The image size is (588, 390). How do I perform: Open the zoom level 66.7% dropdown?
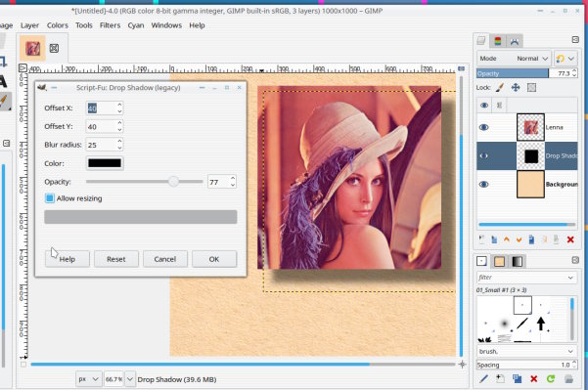point(130,379)
